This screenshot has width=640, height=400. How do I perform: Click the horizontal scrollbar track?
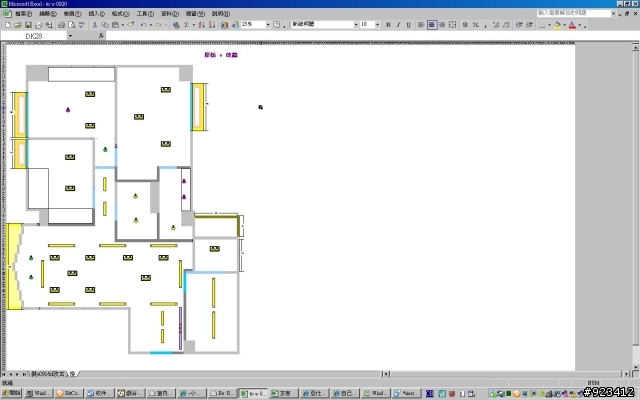pos(506,374)
